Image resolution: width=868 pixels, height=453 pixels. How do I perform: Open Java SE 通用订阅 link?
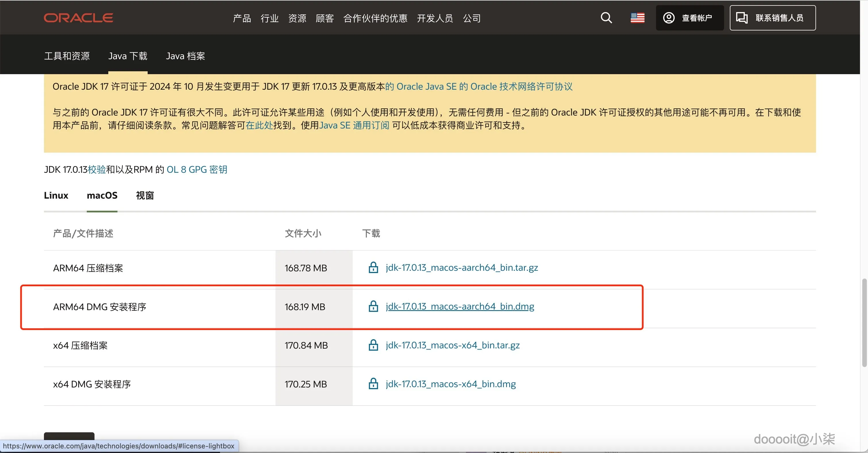354,126
